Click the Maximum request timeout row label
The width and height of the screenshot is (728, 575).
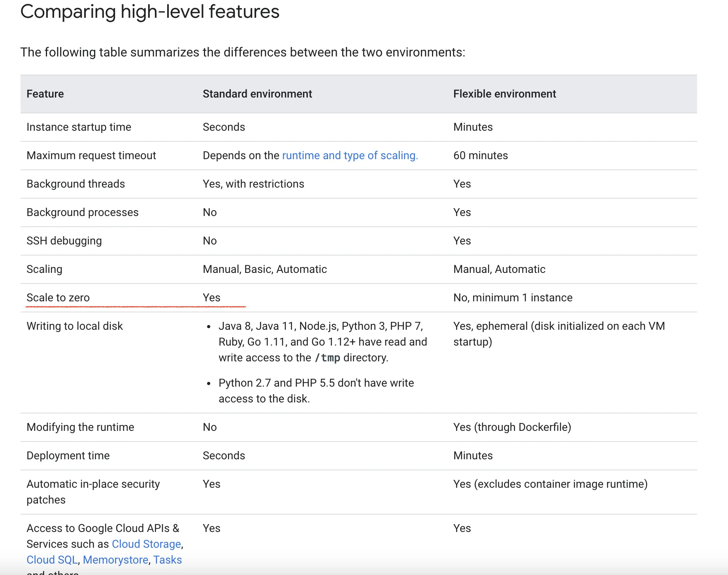(91, 156)
